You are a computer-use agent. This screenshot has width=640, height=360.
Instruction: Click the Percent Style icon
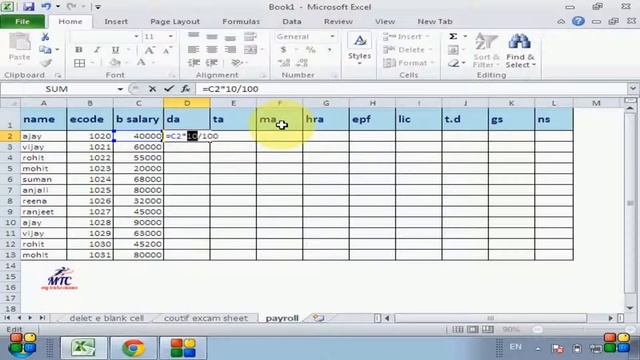311,50
